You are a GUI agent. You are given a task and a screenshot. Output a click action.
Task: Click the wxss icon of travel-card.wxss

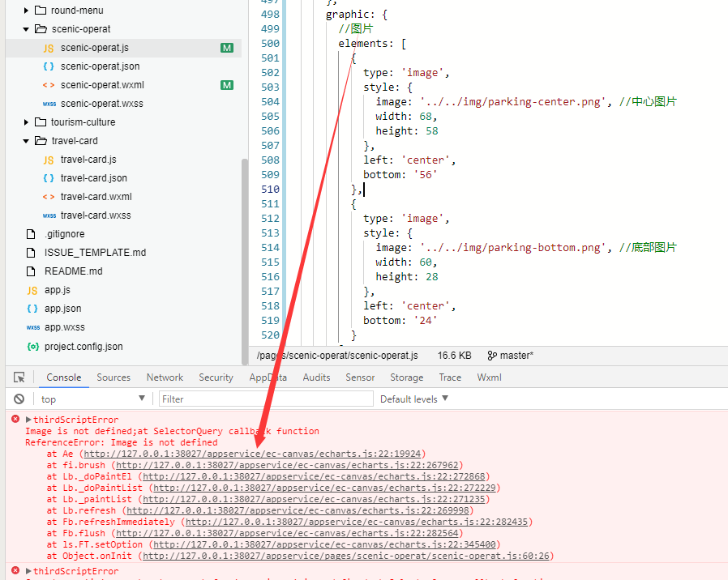click(49, 215)
